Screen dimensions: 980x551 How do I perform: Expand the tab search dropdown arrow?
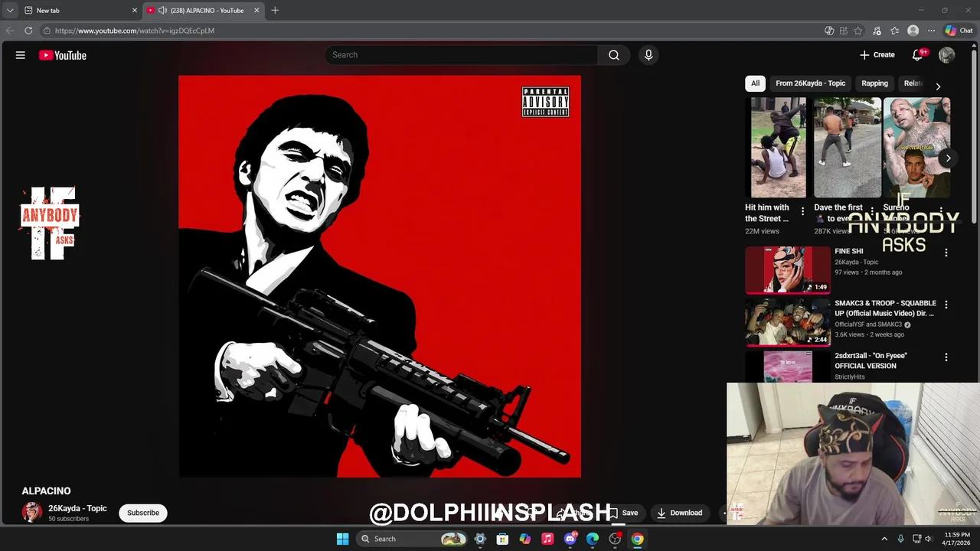(9, 10)
